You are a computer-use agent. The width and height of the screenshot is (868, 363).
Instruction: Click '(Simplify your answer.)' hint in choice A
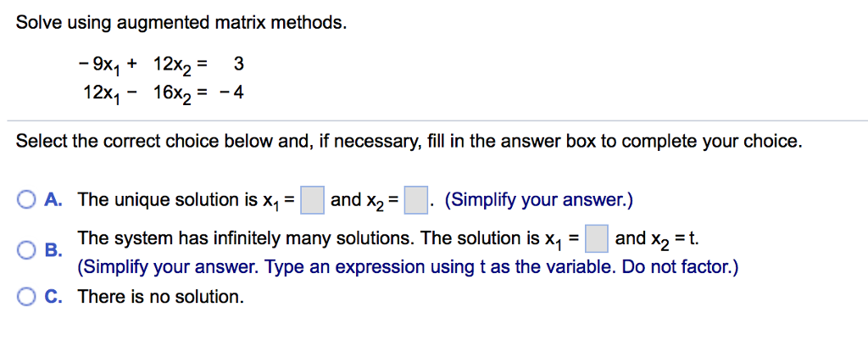pos(538,199)
